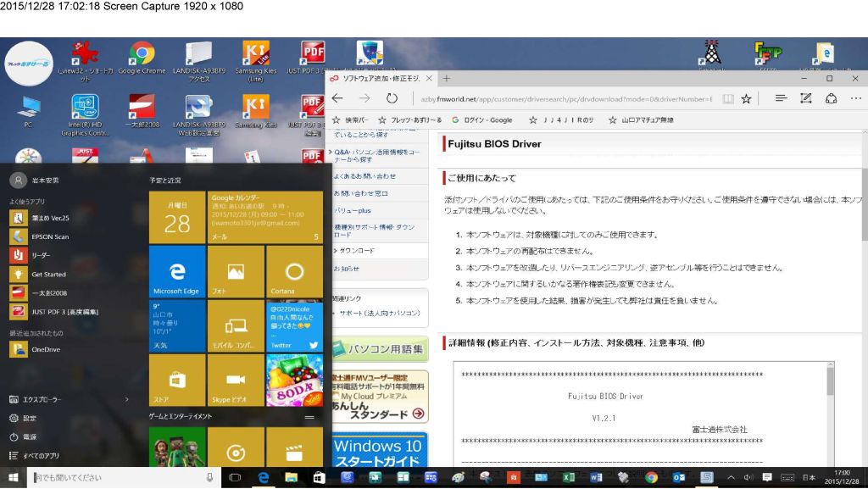
Task: Click the Edge Share icon
Action: [831, 98]
